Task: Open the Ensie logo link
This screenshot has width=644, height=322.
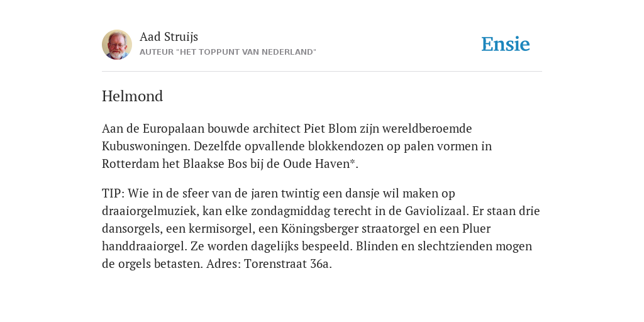Action: pos(506,44)
